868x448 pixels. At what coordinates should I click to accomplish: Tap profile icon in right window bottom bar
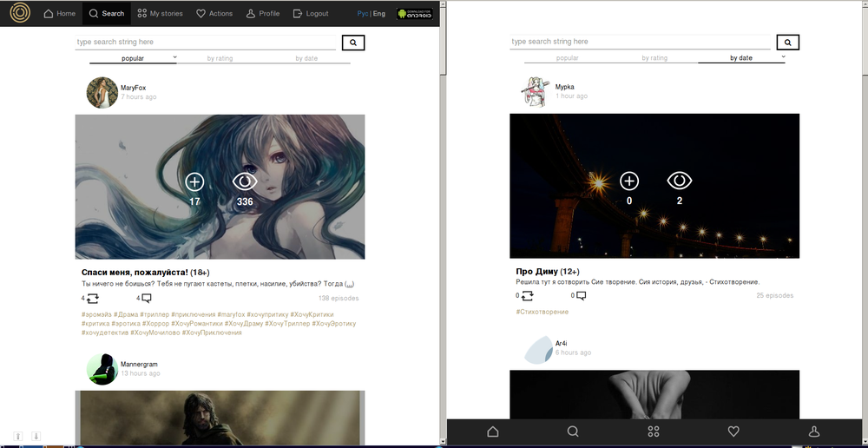coord(814,432)
